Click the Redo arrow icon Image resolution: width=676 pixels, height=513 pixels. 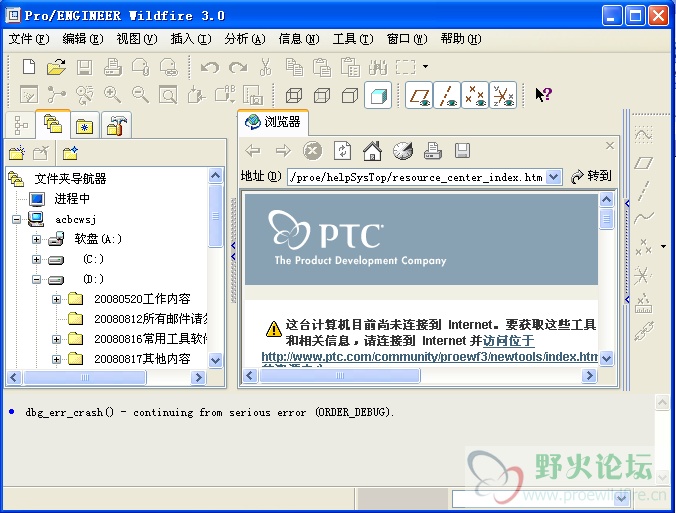coord(238,67)
